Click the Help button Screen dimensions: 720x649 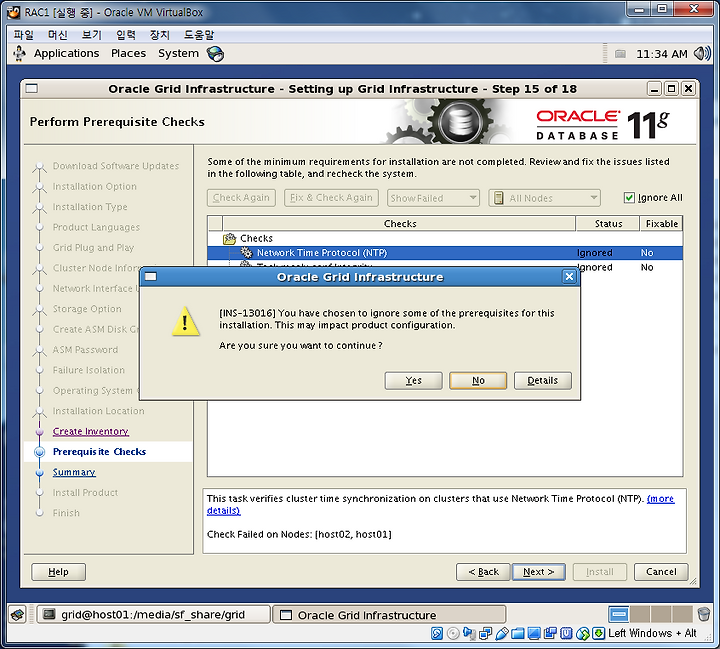(58, 572)
